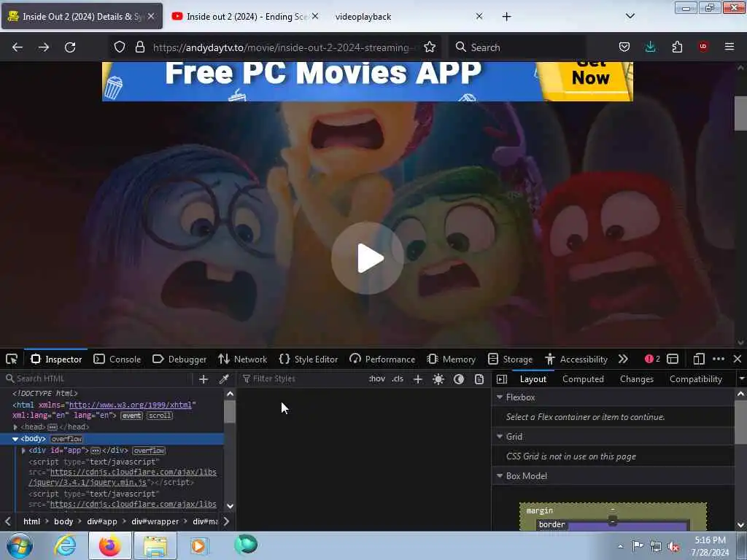The width and height of the screenshot is (747, 560).
Task: Select div#wrapper in the breadcrumb
Action: 155,521
